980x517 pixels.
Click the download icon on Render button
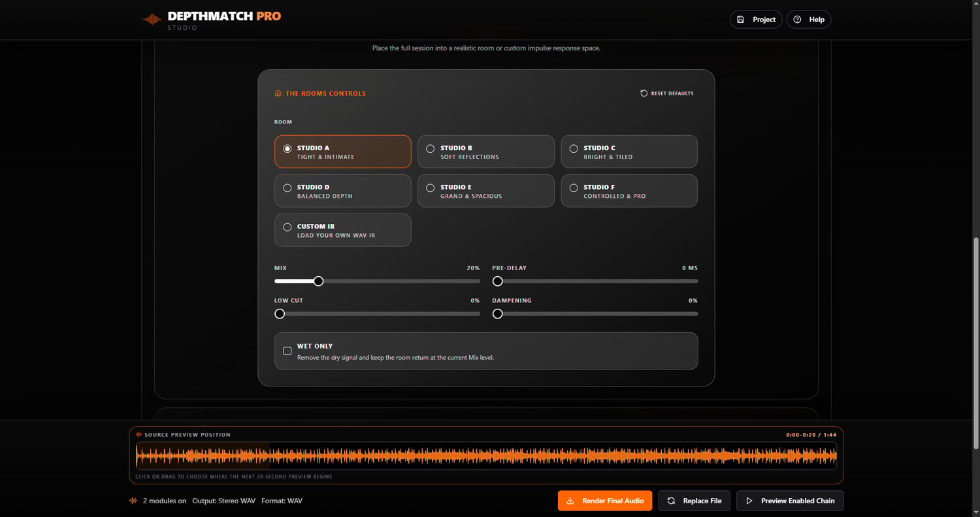(570, 501)
